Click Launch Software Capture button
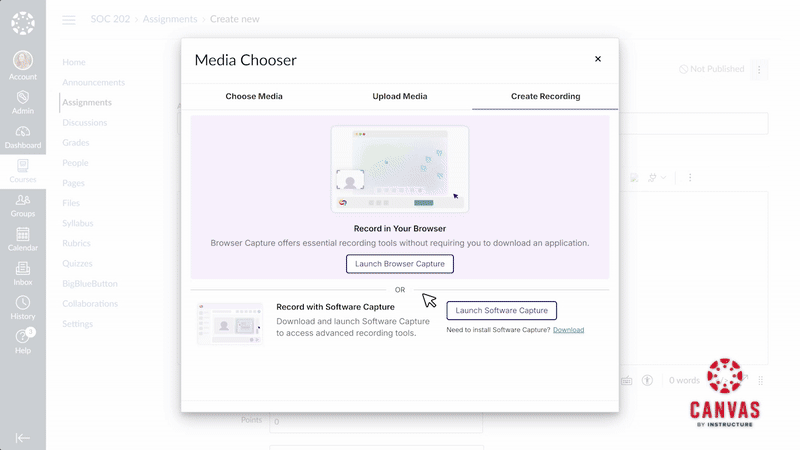 tap(501, 310)
